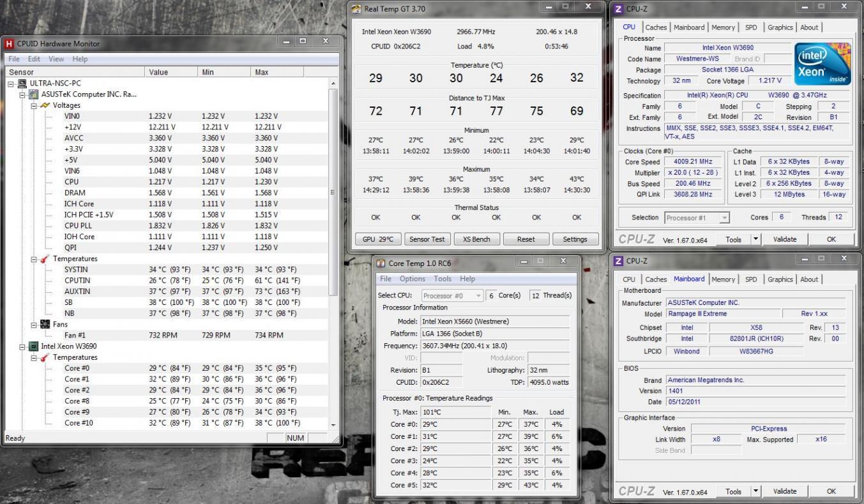Viewport: 864px width, 504px height.
Task: Collapse the Intel Xeon W3690 node
Action: click(23, 346)
